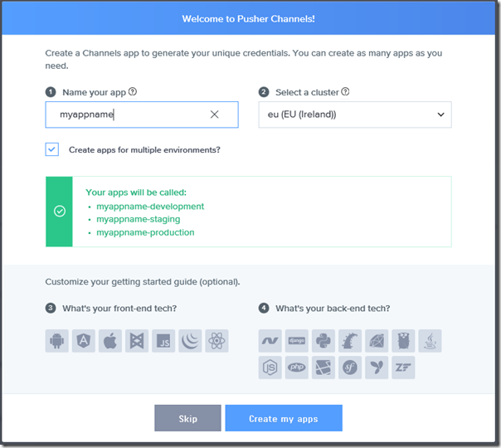Click the 'Your apps will be called:' heading
Viewport: 501px width, 448px height.
[136, 192]
